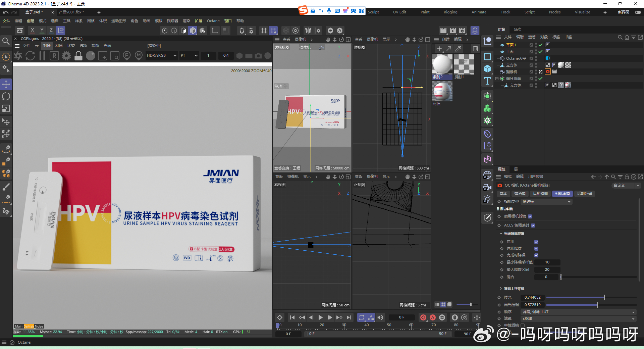
Task: Select the cube primitive icon
Action: pos(487,69)
